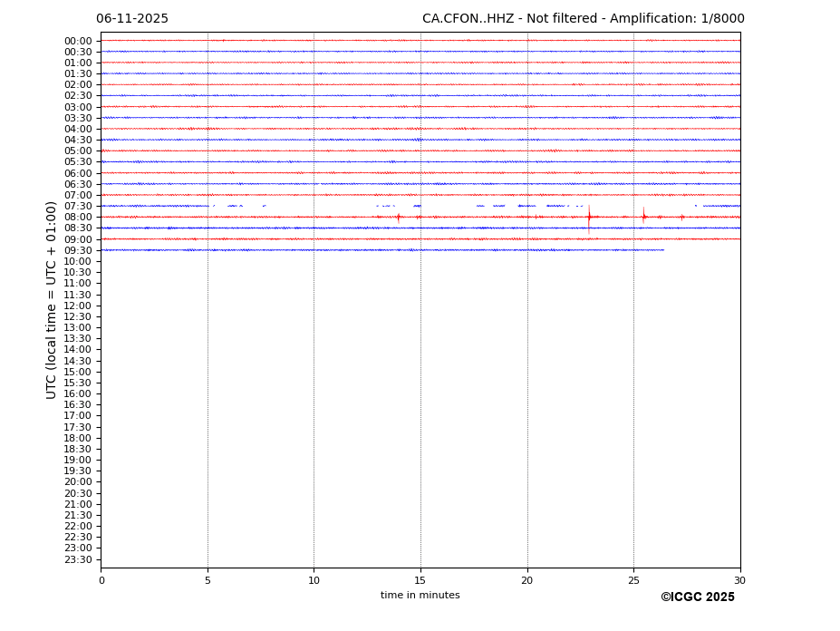The height and width of the screenshot is (631, 840).
Task: Click the 23:30 time row label
Action: pyautogui.click(x=77, y=559)
